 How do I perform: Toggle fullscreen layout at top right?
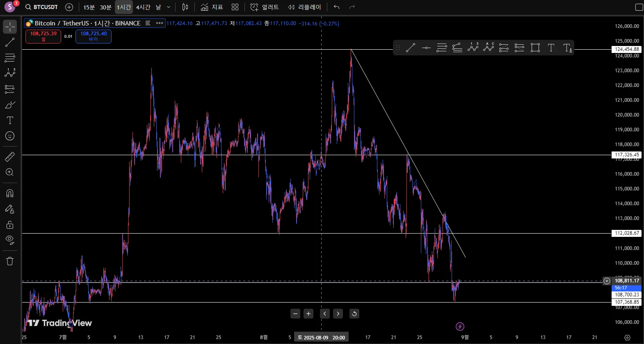point(639,7)
